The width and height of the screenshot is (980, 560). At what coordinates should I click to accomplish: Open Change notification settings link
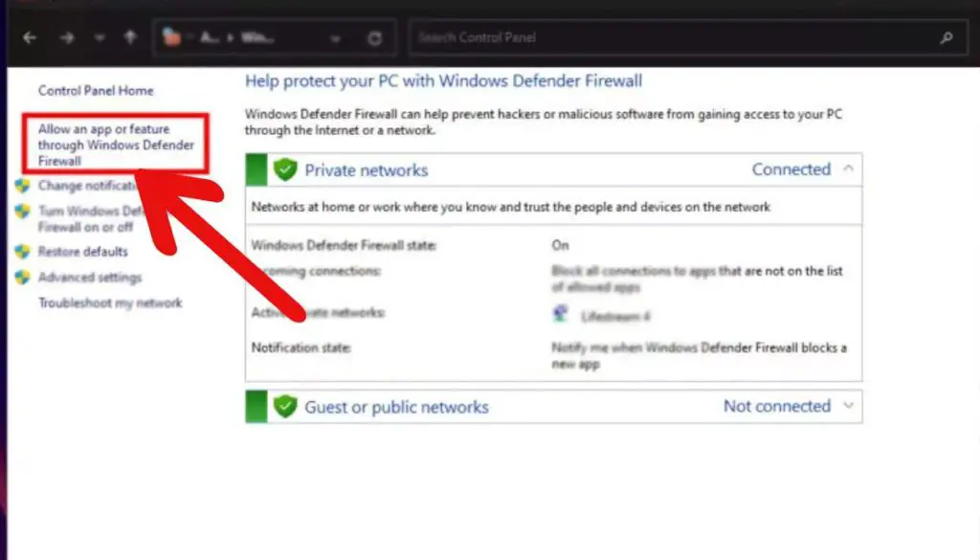point(88,186)
